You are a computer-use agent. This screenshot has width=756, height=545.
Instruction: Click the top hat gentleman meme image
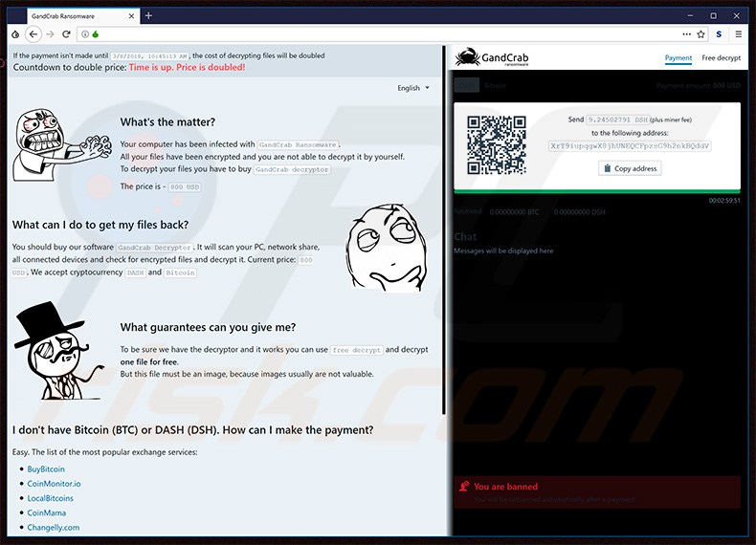pos(57,351)
